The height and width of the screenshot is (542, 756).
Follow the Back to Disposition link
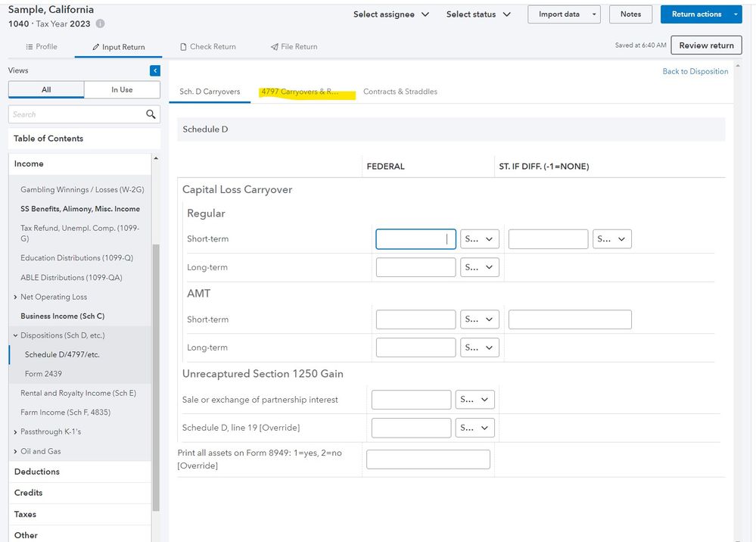tap(695, 71)
